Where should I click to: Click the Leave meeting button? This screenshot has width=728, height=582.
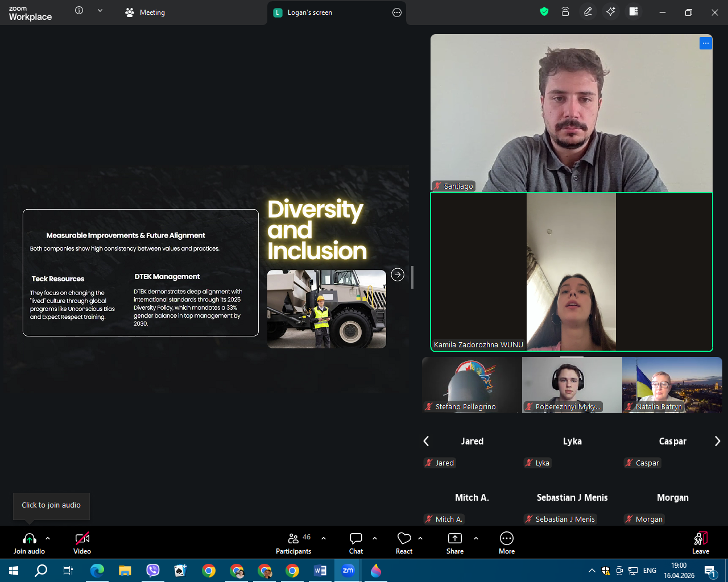[700, 543]
